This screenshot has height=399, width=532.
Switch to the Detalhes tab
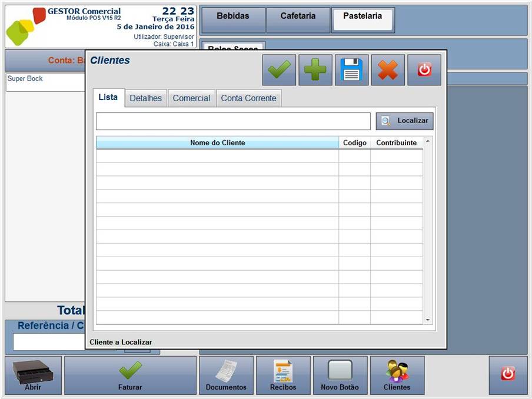click(x=145, y=98)
